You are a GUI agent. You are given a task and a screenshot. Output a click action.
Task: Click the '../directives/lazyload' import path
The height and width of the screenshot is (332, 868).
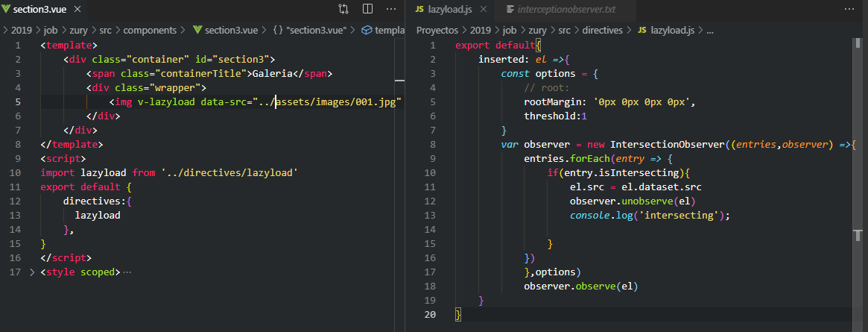pos(229,173)
